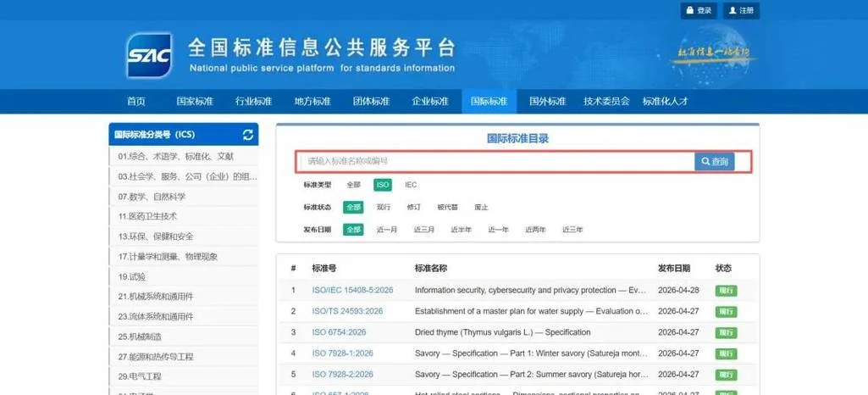Click the Winter savory specification title
This screenshot has width=868, height=395.
(x=532, y=353)
